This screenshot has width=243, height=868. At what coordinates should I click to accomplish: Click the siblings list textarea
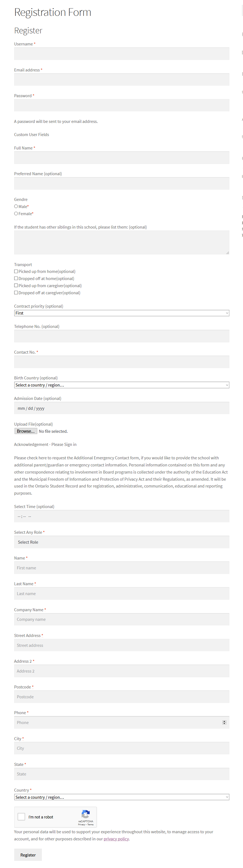(121, 242)
